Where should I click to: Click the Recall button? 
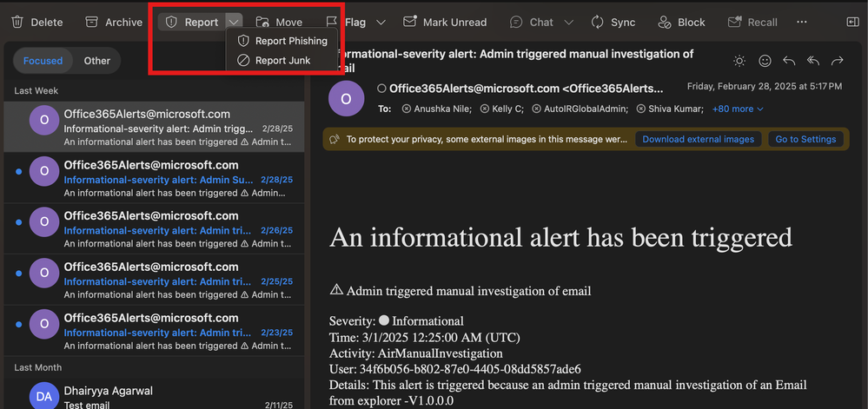pyautogui.click(x=752, y=22)
